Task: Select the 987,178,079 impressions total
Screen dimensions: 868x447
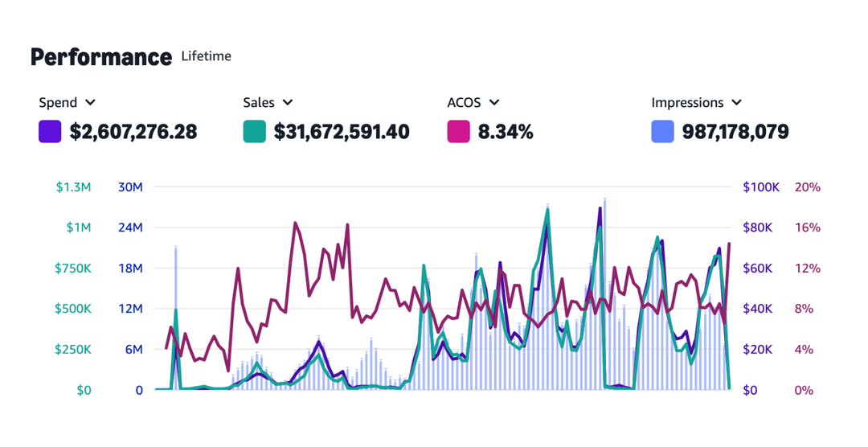Action: tap(735, 132)
